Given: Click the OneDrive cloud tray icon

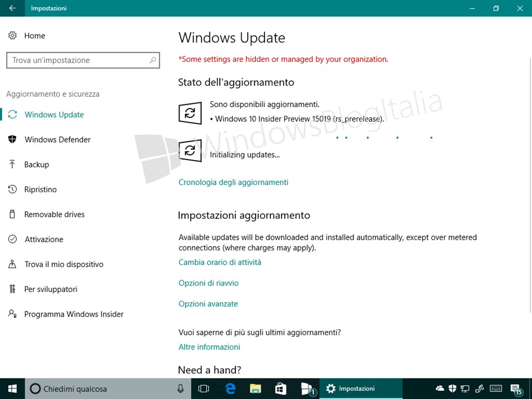Looking at the screenshot, I should click(440, 388).
